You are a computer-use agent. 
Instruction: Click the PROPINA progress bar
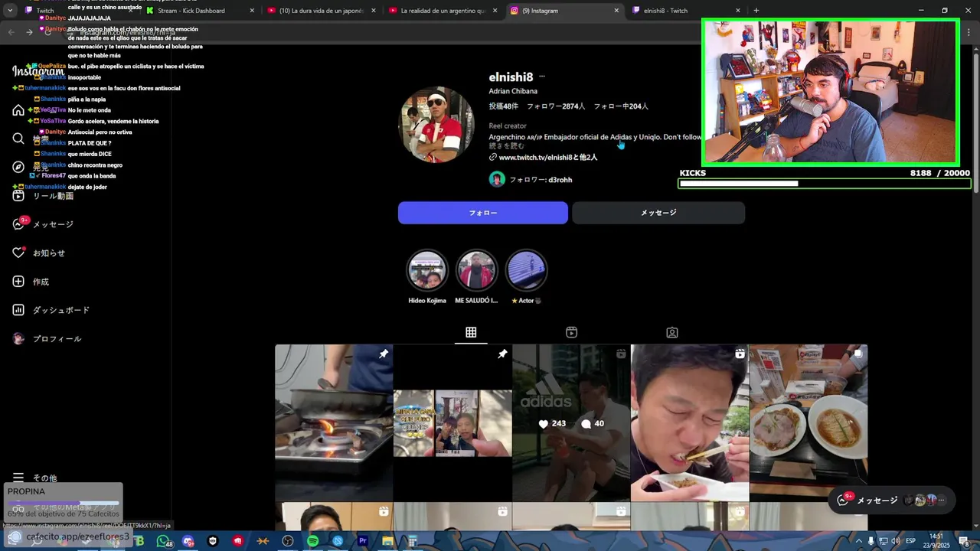(x=64, y=503)
